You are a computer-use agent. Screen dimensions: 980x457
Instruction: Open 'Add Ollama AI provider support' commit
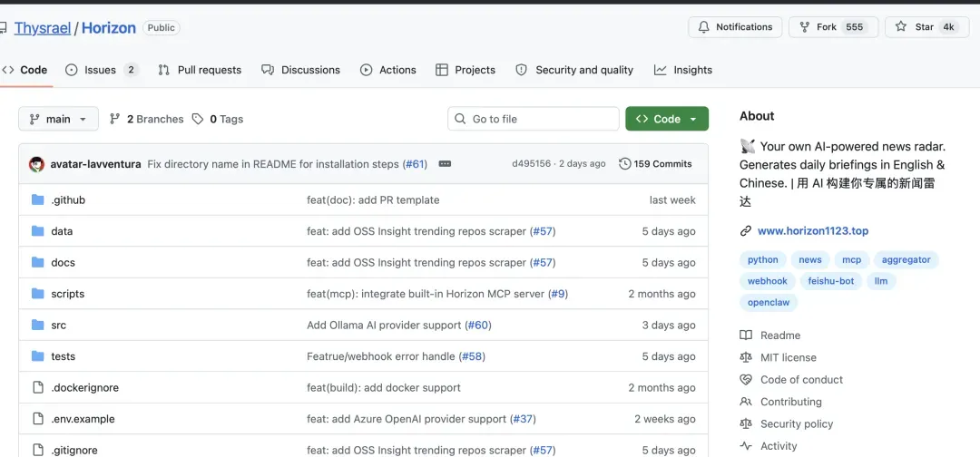[x=385, y=326]
